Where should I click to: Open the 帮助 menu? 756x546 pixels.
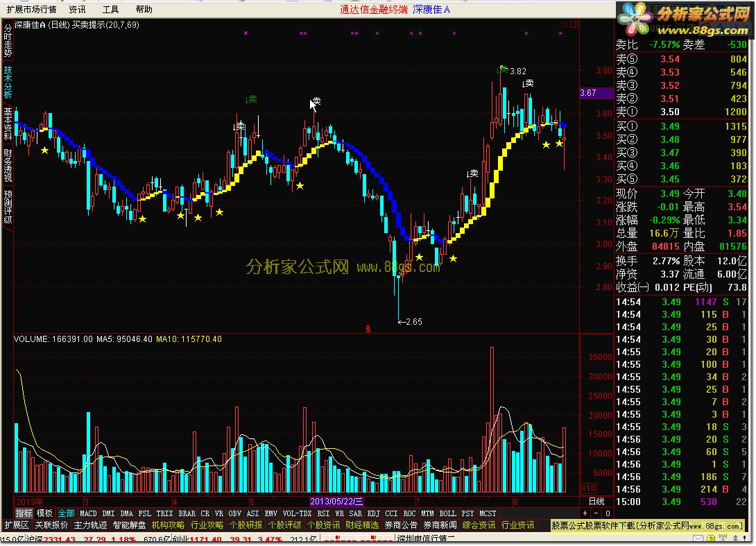[x=144, y=9]
